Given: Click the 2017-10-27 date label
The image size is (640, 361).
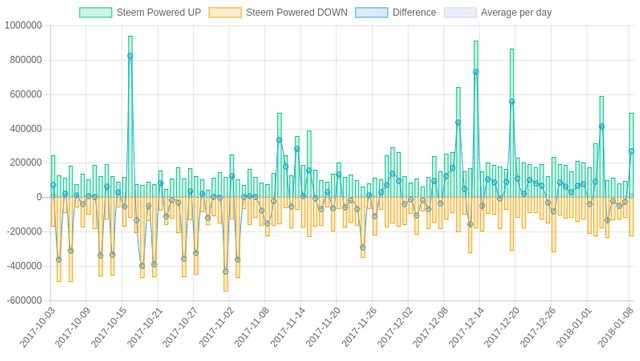Looking at the screenshot, I should point(180,328).
